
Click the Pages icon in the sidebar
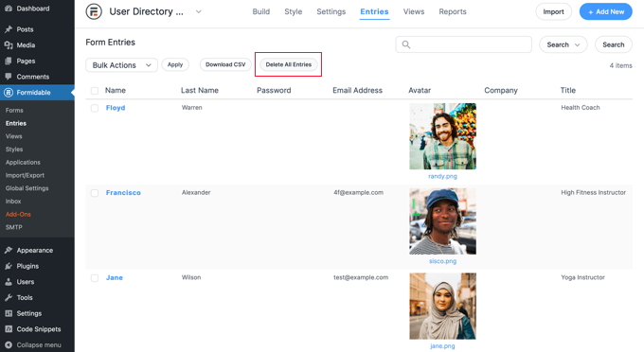pos(9,61)
